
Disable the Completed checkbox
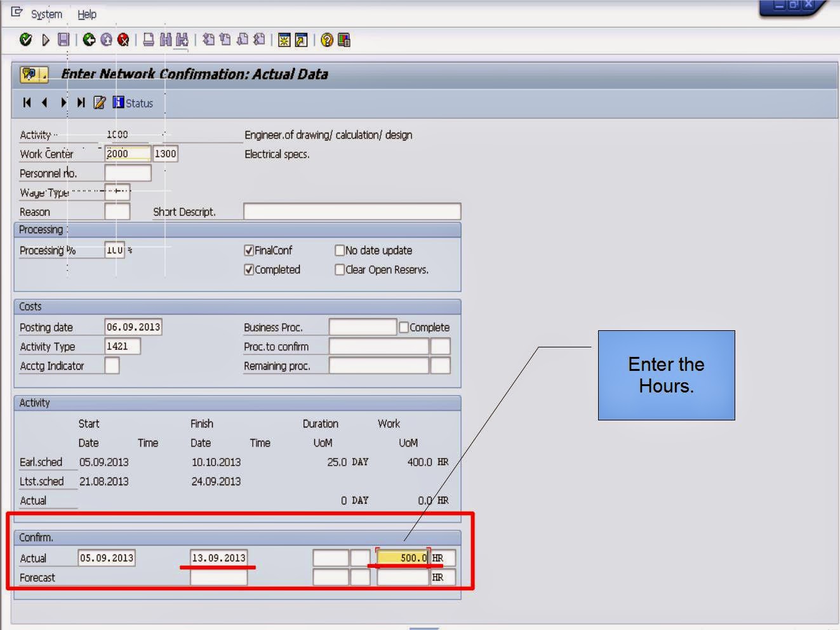point(250,269)
